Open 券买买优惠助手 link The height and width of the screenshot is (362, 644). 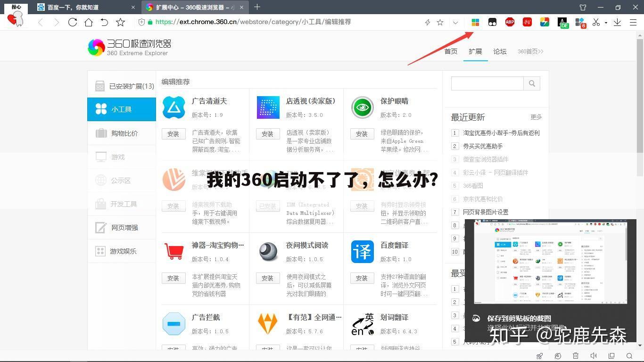click(x=483, y=146)
